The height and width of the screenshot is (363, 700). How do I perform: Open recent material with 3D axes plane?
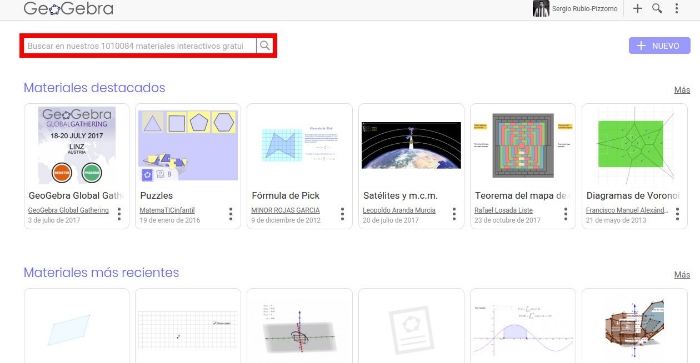point(300,330)
